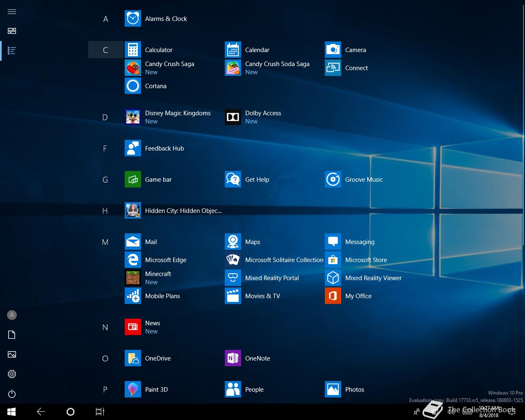Open Pictures from Start sidebar
The height and width of the screenshot is (420, 525).
[12, 354]
